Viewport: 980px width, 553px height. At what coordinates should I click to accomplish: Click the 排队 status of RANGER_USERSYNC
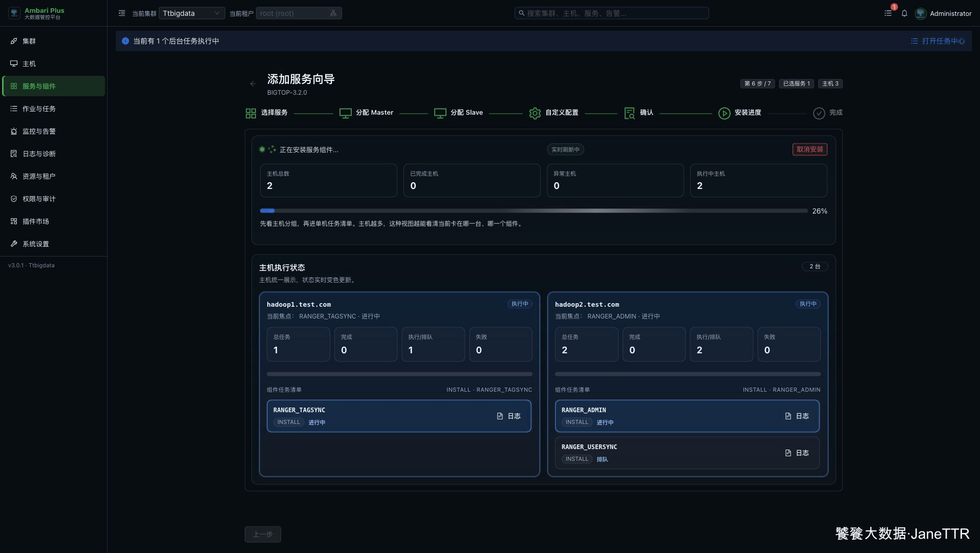point(602,459)
